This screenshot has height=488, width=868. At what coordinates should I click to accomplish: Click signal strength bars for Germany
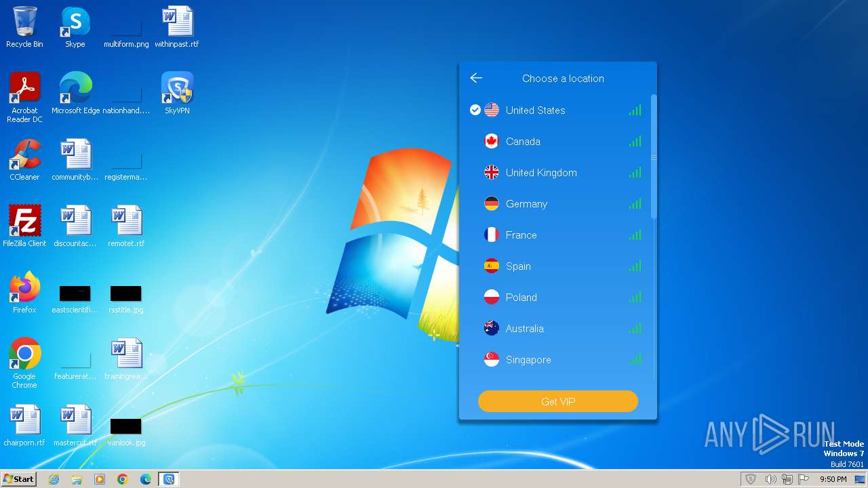pyautogui.click(x=635, y=203)
